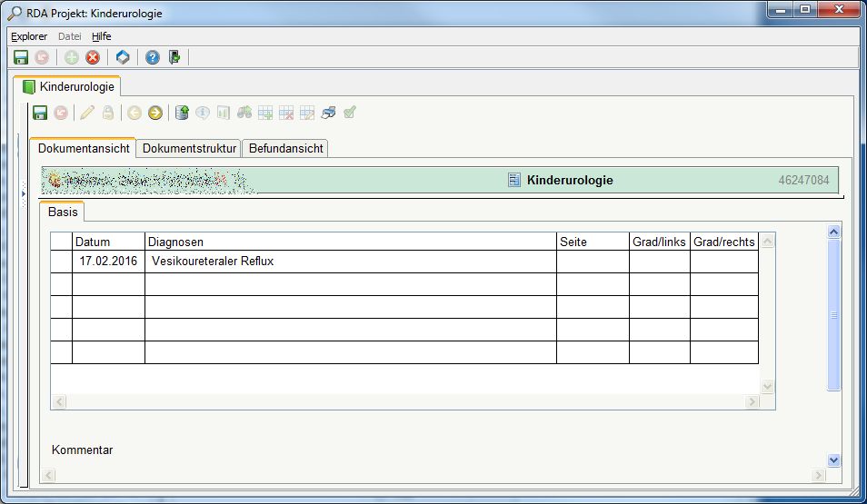Click the delete table row icon with red X
The image size is (867, 504).
(x=286, y=113)
